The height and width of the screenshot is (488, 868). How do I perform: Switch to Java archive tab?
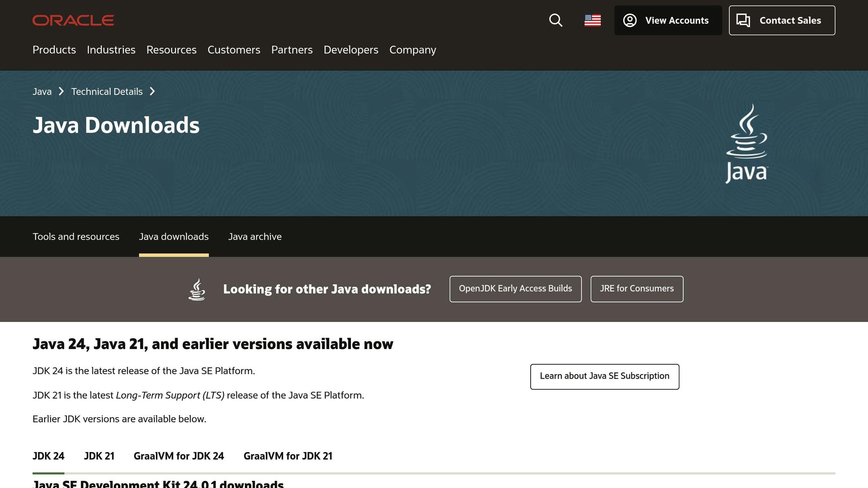[x=255, y=237]
